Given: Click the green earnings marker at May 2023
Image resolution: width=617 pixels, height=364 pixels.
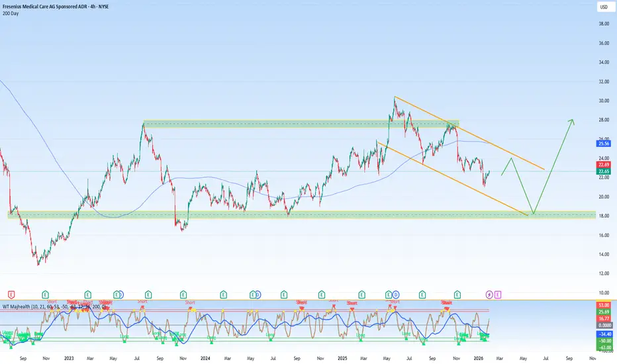Looking at the screenshot, I should pyautogui.click(x=117, y=295).
